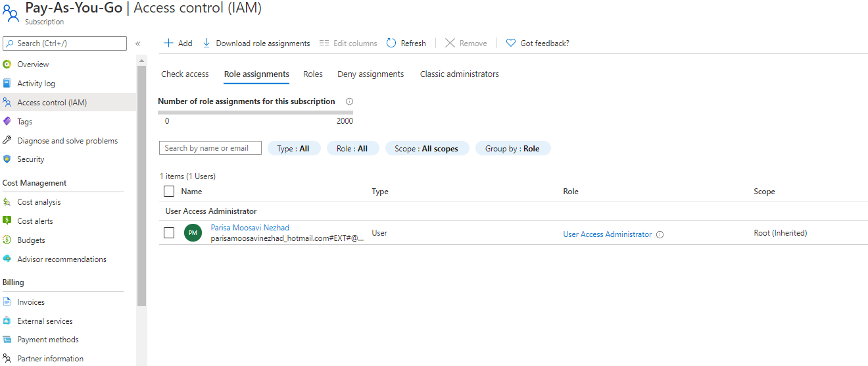Switch to the Check access tab
This screenshot has height=366, width=868.
[x=185, y=74]
